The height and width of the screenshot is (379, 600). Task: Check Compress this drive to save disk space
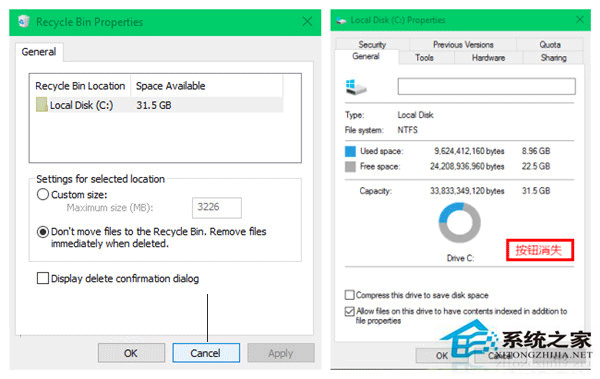(x=349, y=295)
